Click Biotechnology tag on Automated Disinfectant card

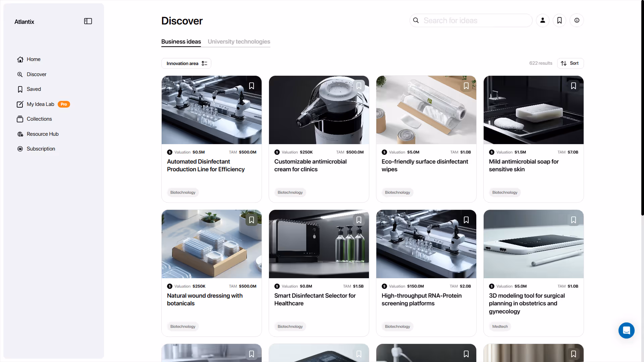pos(183,192)
